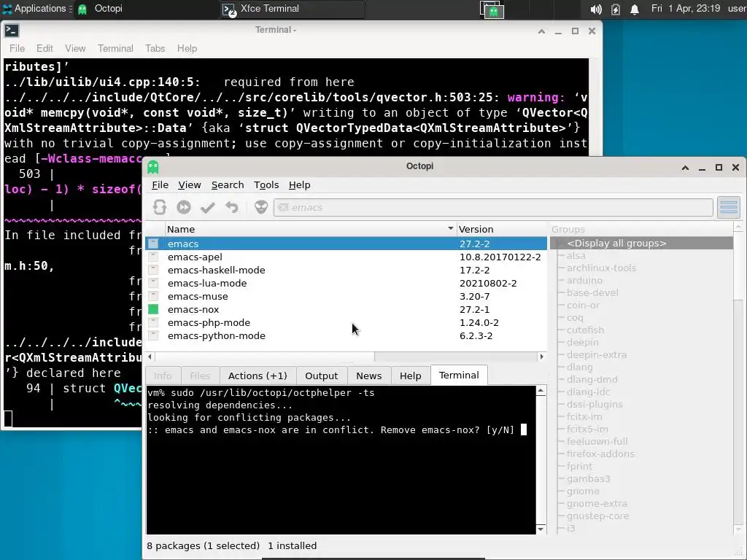Image resolution: width=747 pixels, height=560 pixels.
Task: Select the base-devel group
Action: point(592,293)
